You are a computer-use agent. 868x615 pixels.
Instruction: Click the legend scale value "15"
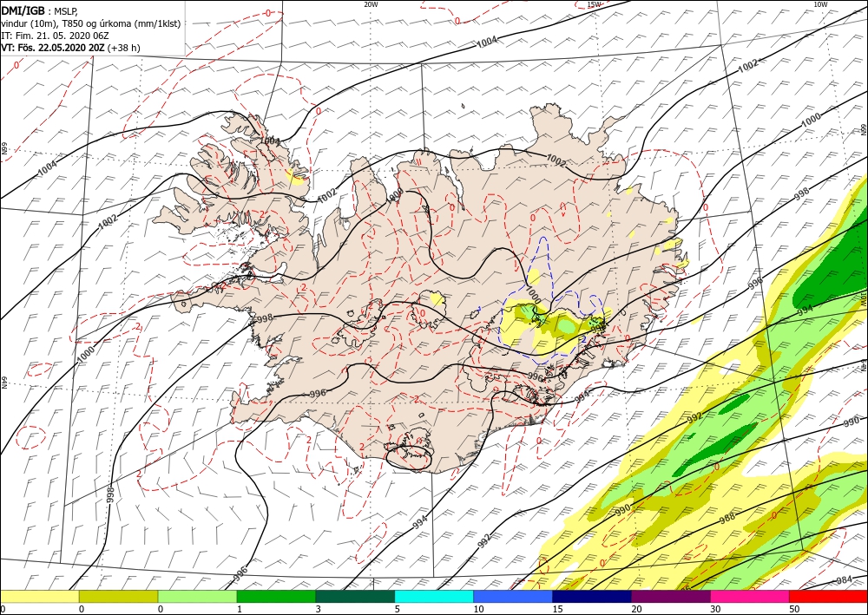pyautogui.click(x=557, y=609)
